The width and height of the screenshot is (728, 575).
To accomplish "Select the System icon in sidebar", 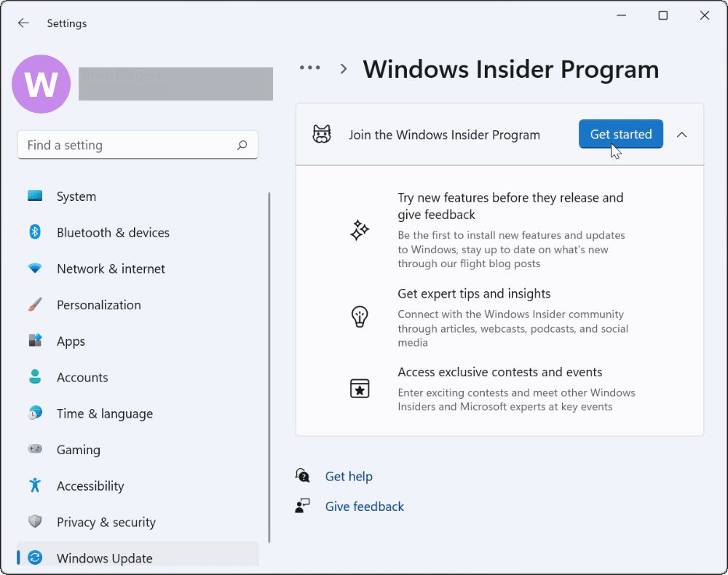I will pyautogui.click(x=35, y=196).
